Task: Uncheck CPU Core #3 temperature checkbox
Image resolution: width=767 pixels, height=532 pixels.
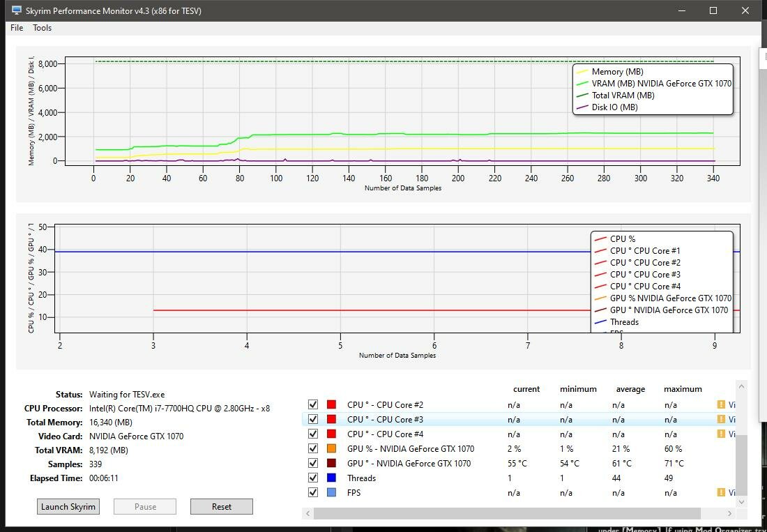Action: point(313,420)
